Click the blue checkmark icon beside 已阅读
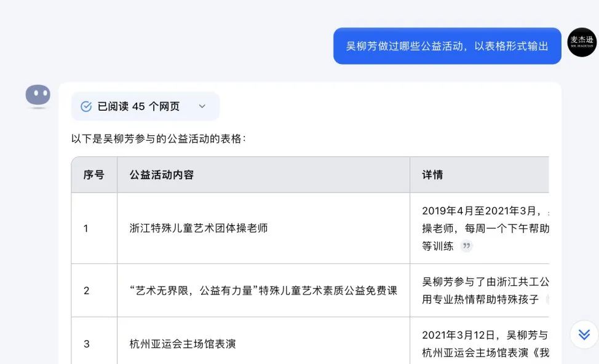 [86, 106]
